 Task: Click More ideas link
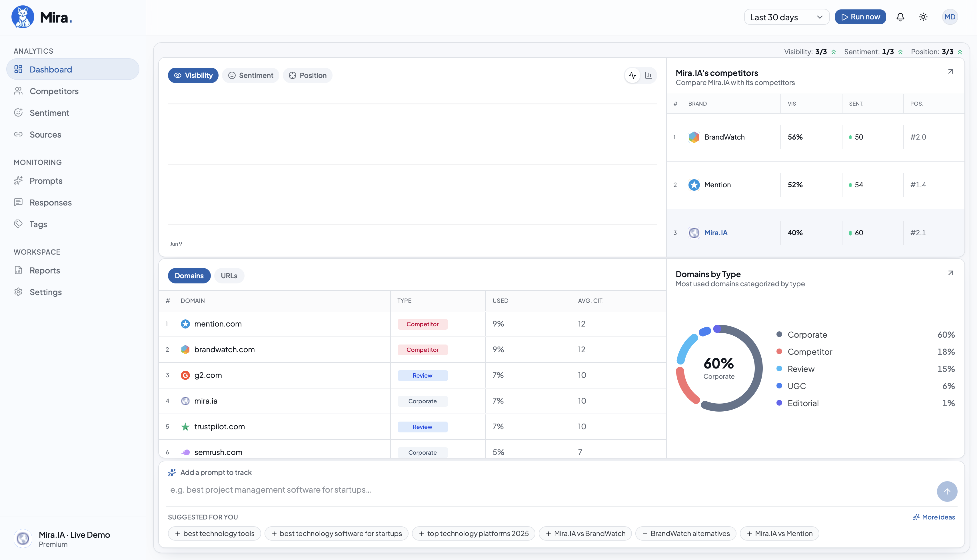tap(934, 517)
